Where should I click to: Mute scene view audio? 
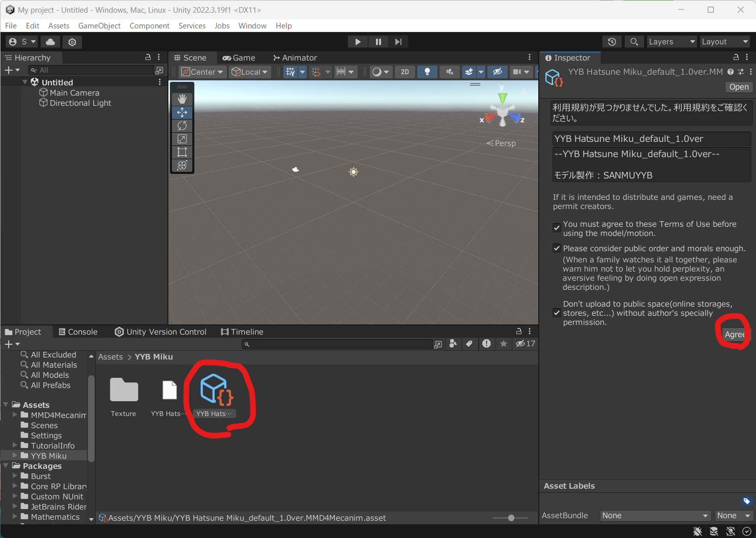click(x=449, y=72)
